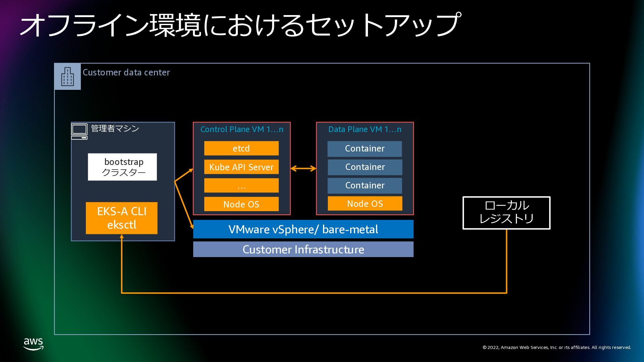Select the bootstrap クラスター box
Image resolution: width=644 pixels, height=362 pixels.
122,167
